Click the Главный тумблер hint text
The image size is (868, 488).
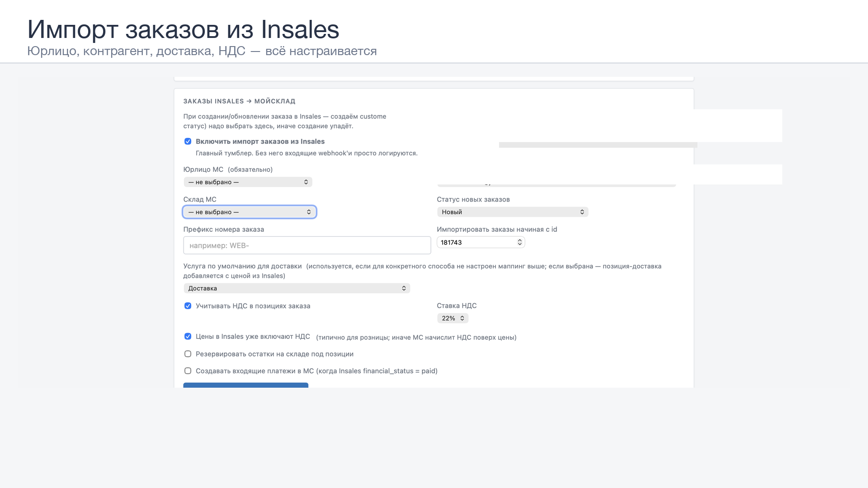[x=307, y=153]
